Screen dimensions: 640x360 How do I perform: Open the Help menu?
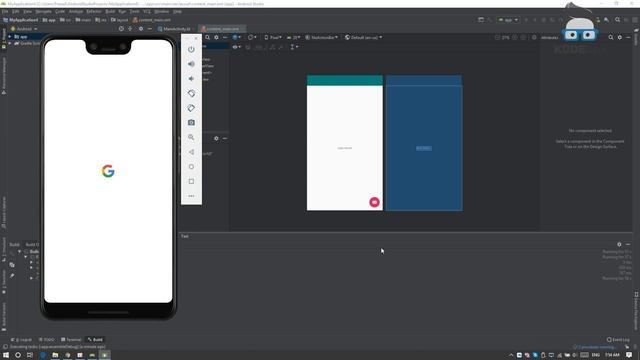(177, 11)
